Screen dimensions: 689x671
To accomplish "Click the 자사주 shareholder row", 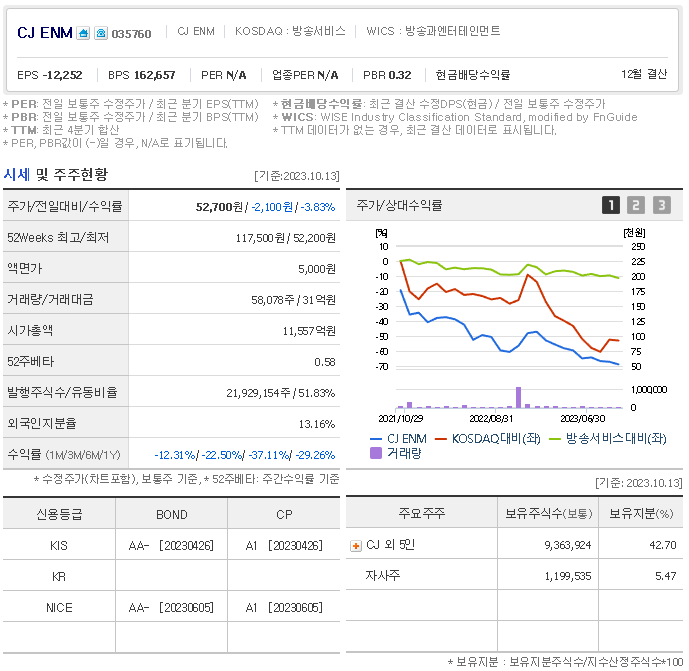I will tap(383, 576).
